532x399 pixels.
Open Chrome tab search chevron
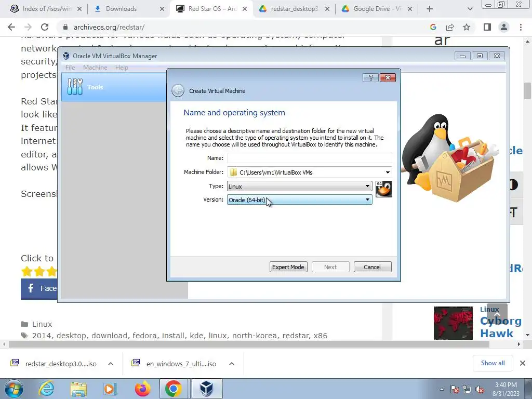(470, 9)
